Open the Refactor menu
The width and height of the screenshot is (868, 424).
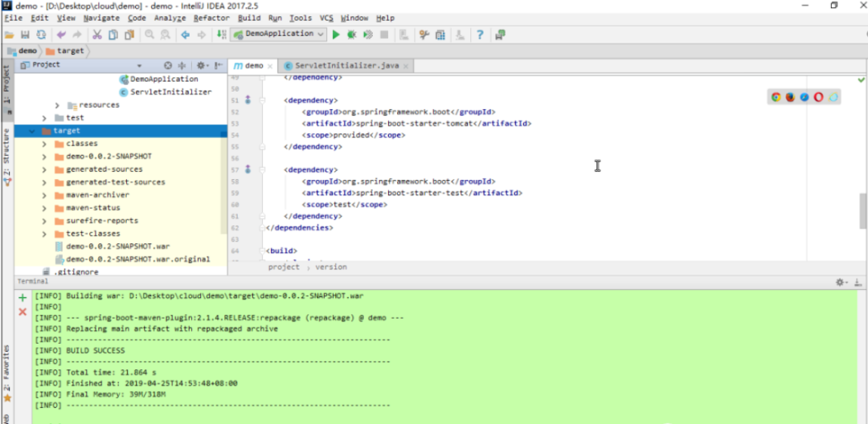[211, 18]
